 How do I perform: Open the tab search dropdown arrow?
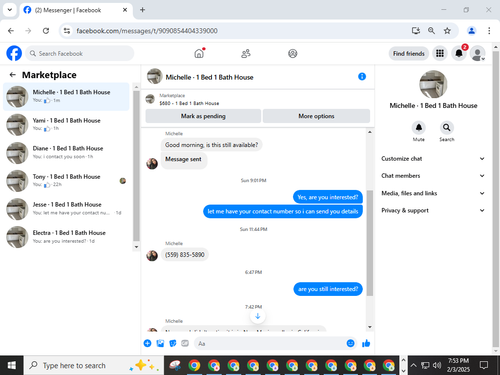pos(10,10)
